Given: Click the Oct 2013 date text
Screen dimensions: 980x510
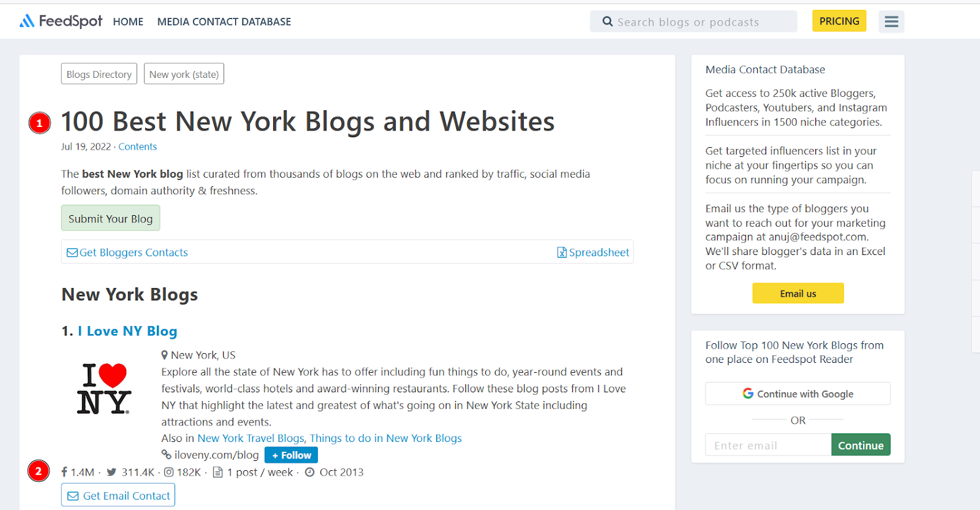Looking at the screenshot, I should tap(341, 472).
